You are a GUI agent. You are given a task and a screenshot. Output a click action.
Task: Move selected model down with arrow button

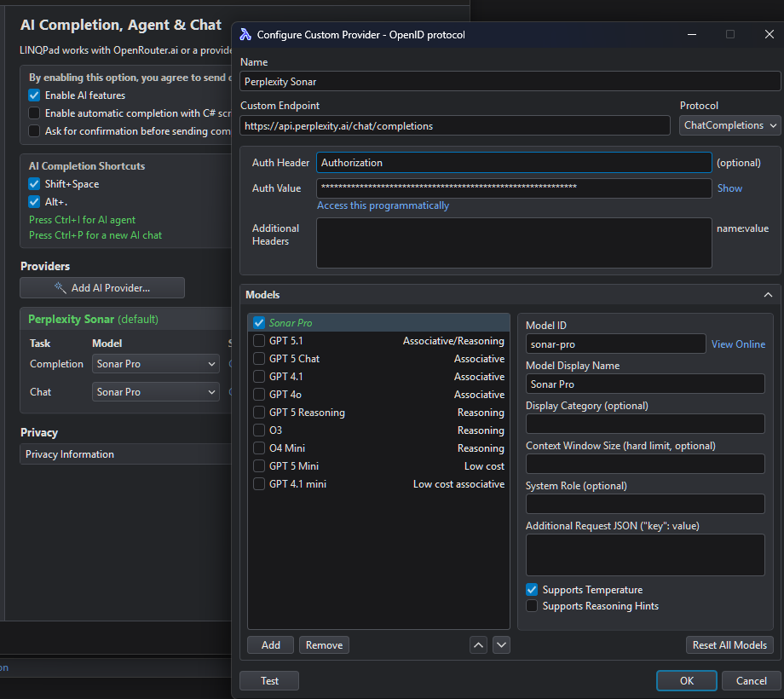coord(501,645)
